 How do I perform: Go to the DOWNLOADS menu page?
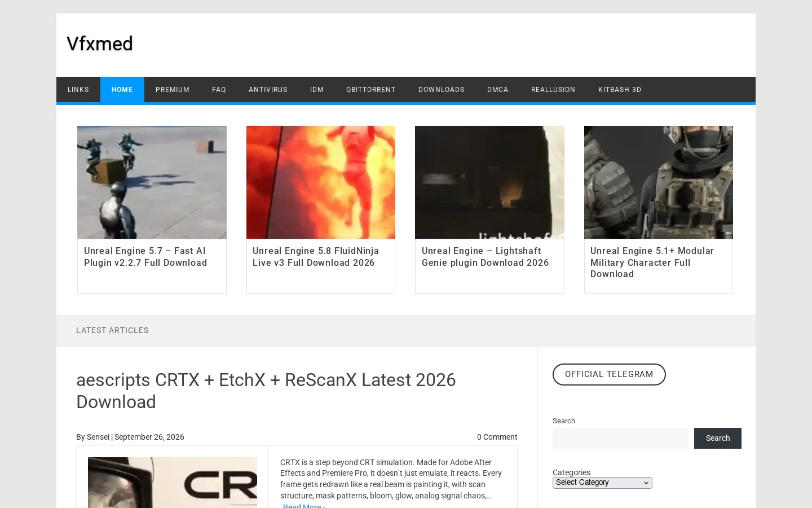(442, 90)
